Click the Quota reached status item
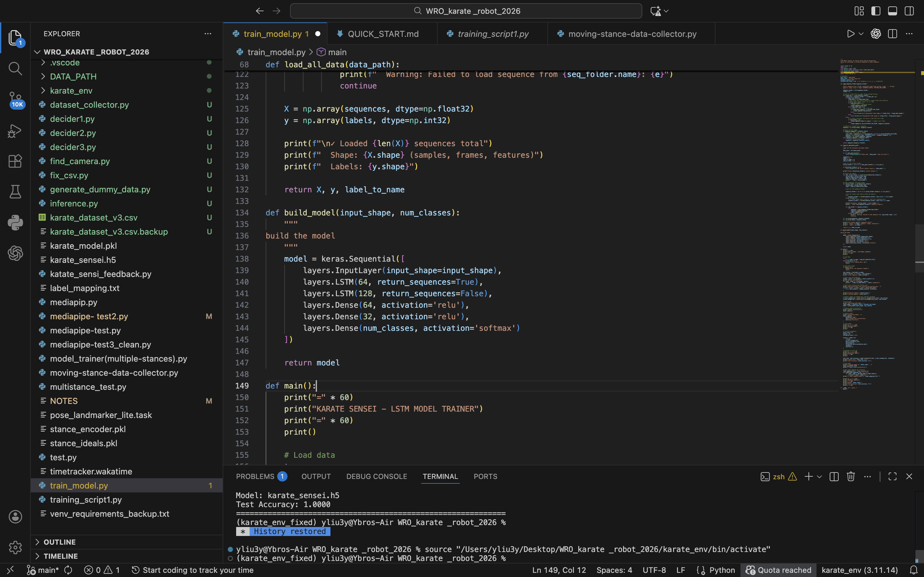 (779, 570)
